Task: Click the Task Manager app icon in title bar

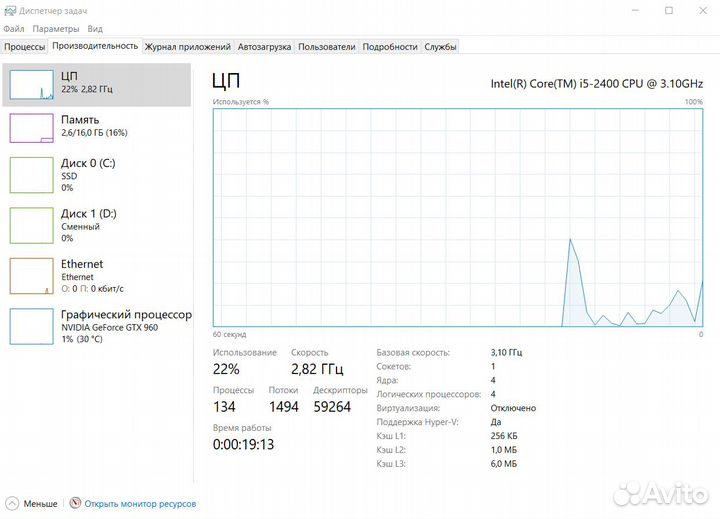Action: click(x=10, y=11)
